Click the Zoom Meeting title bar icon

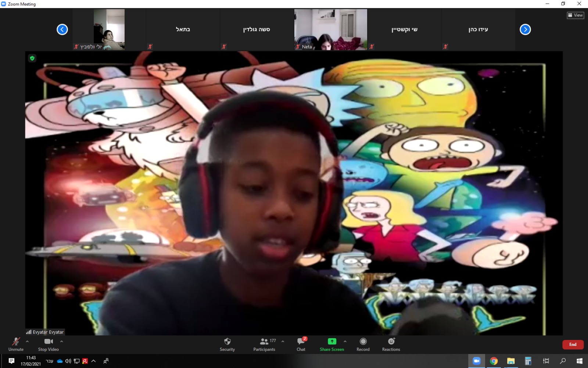(x=4, y=4)
